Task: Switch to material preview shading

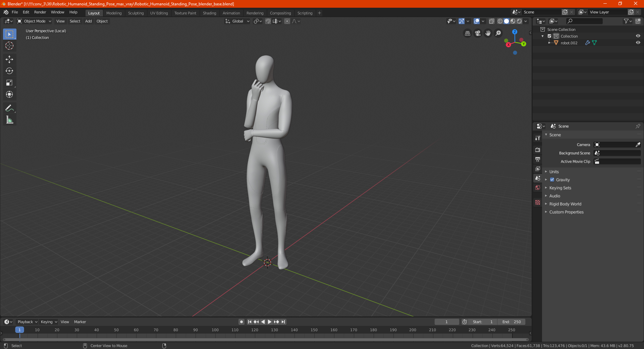Action: click(x=513, y=21)
